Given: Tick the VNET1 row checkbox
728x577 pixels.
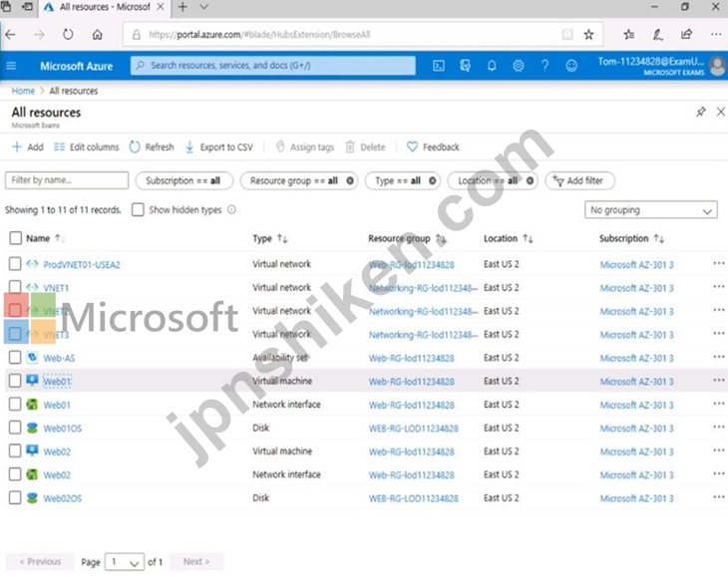Looking at the screenshot, I should (15, 287).
